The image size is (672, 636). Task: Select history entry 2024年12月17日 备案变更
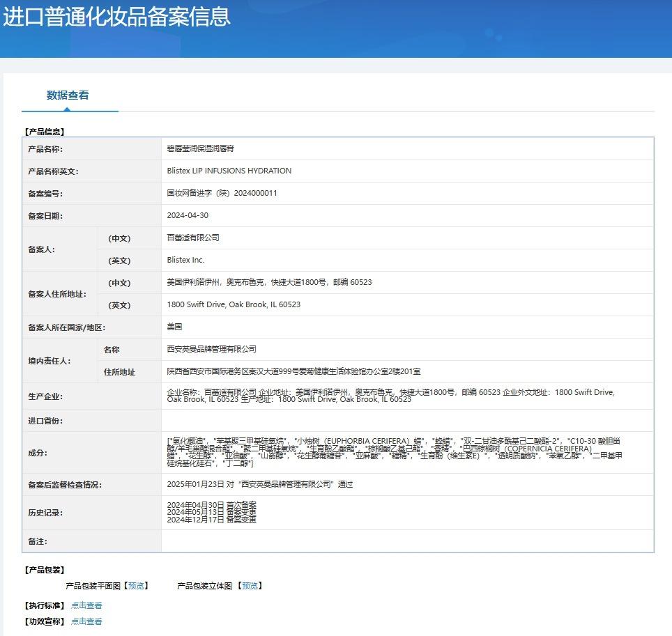click(212, 520)
